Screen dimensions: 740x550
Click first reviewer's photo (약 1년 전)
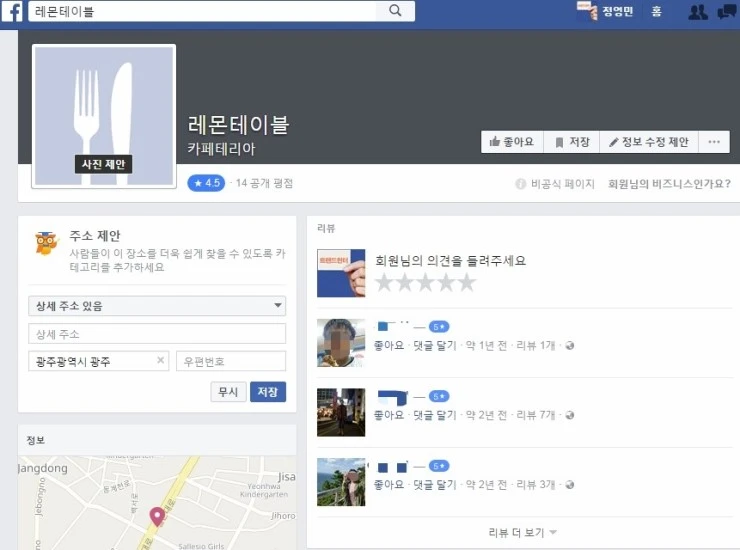341,343
